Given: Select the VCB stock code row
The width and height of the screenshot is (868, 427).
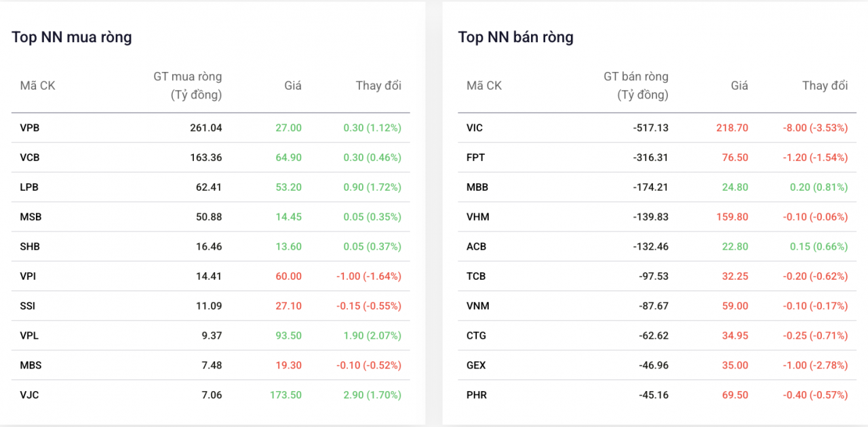Looking at the screenshot, I should (211, 157).
